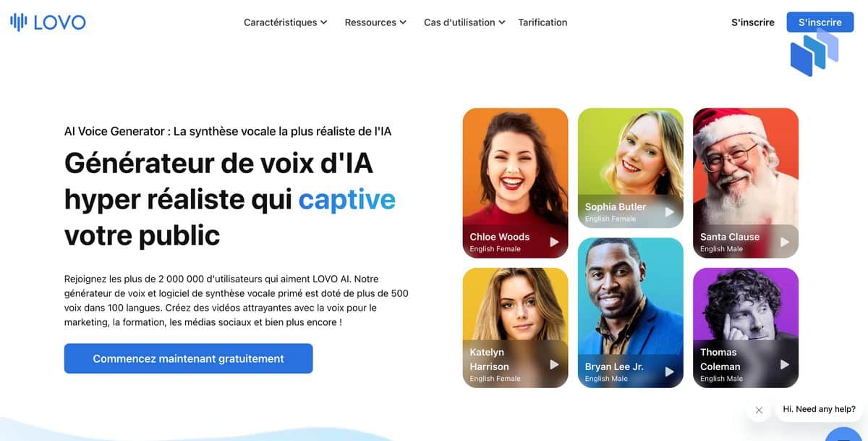868x441 pixels.
Task: Play Santa Clause voice sample
Action: pos(785,242)
